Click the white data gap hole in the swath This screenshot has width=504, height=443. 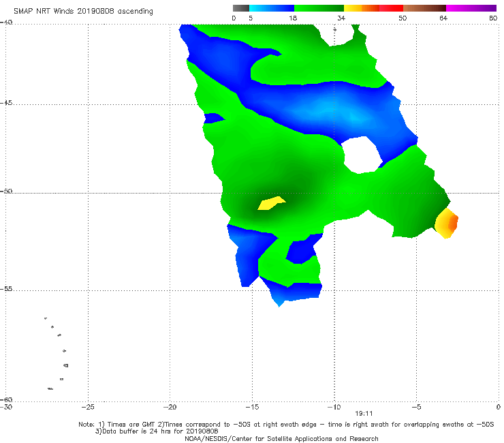[362, 155]
